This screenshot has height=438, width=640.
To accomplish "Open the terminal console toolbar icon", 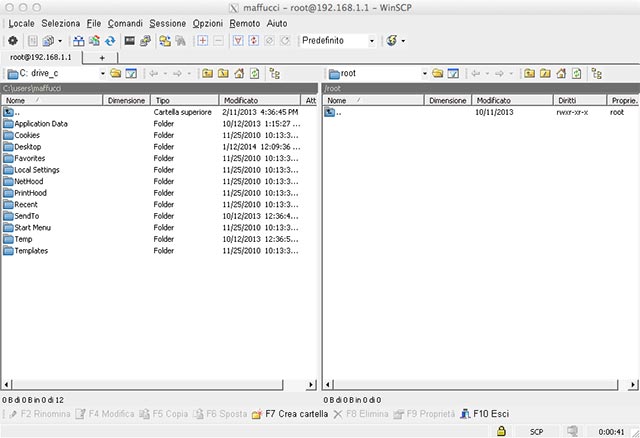I will pos(129,41).
